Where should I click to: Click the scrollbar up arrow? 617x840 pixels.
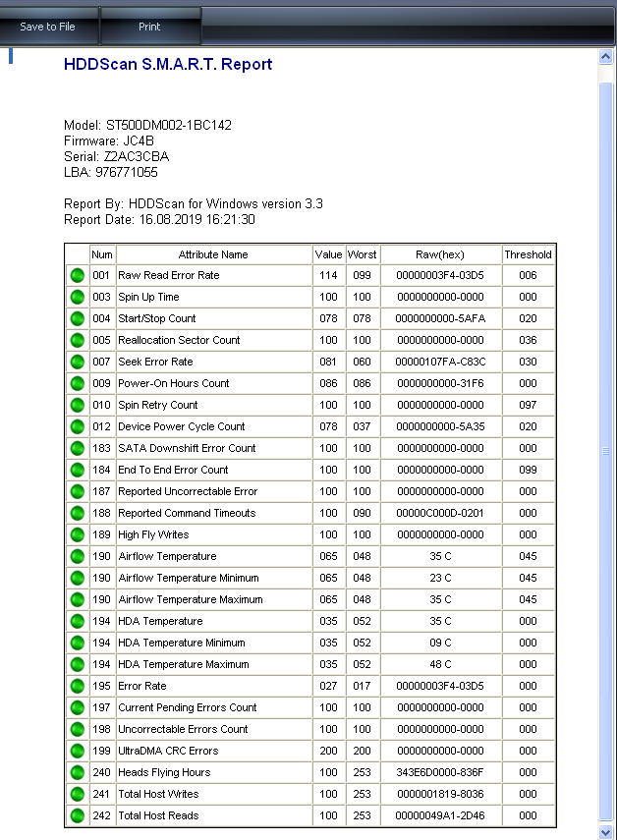606,56
